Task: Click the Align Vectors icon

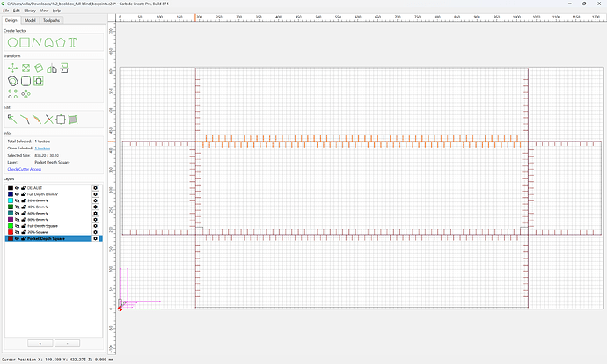Action: [64, 69]
